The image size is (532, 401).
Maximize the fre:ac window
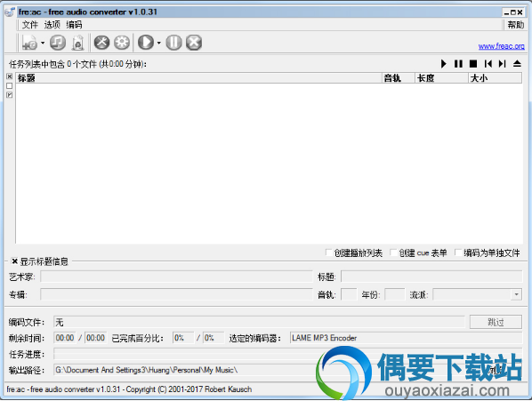513,12
